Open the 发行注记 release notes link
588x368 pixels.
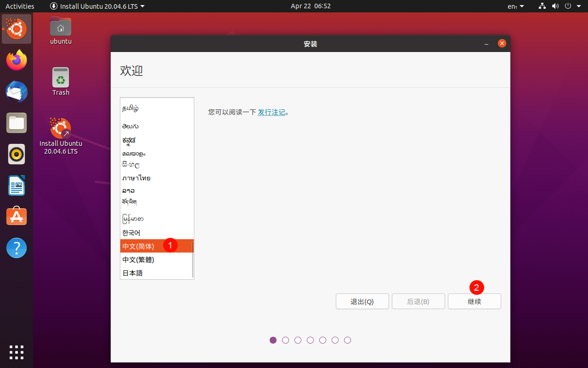point(271,112)
